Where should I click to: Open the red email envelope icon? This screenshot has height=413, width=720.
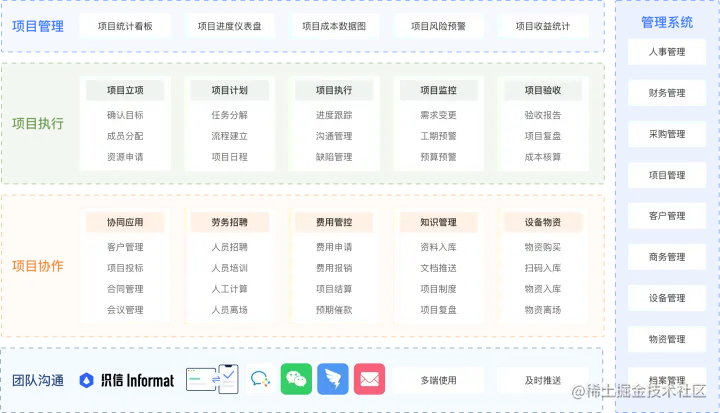click(369, 379)
